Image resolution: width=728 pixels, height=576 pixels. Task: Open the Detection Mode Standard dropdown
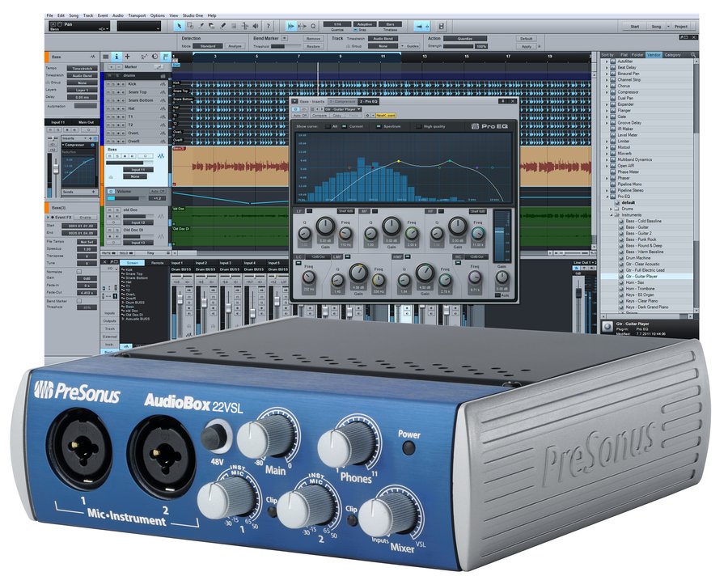[208, 46]
